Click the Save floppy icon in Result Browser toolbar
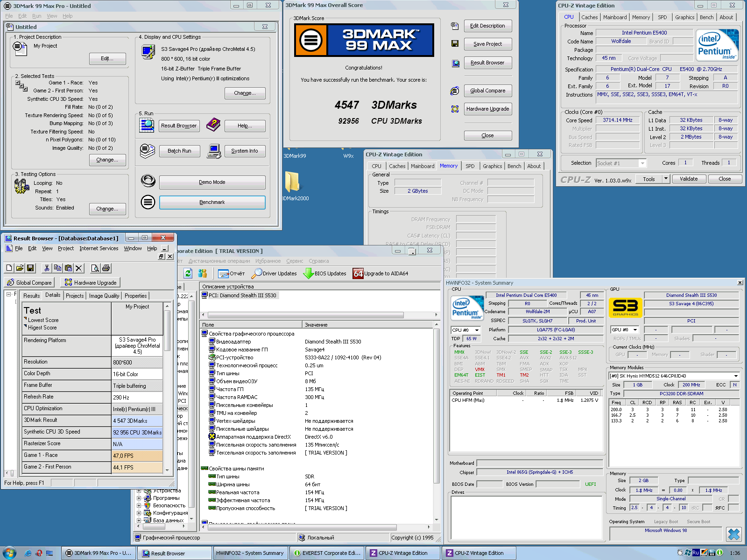The height and width of the screenshot is (560, 747). tap(30, 268)
